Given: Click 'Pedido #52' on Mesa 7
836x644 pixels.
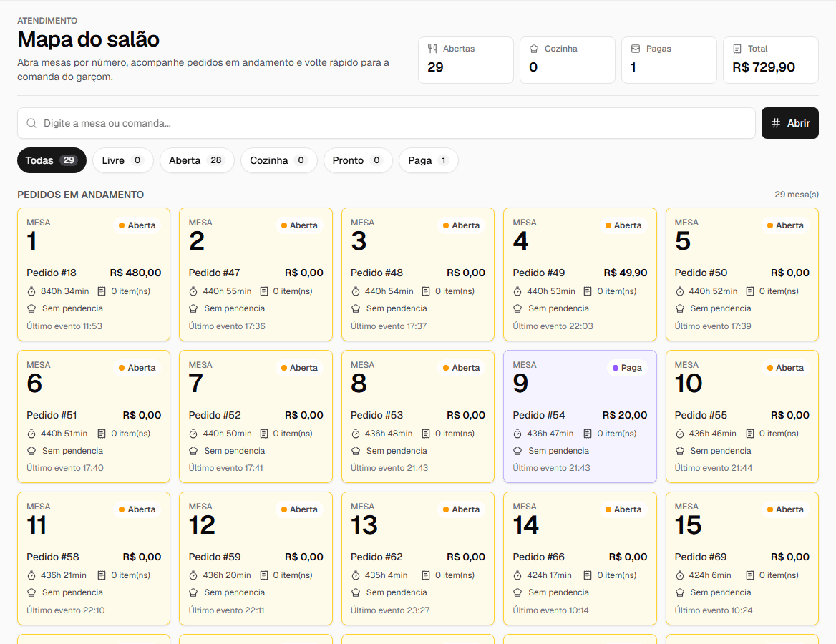Looking at the screenshot, I should [214, 415].
